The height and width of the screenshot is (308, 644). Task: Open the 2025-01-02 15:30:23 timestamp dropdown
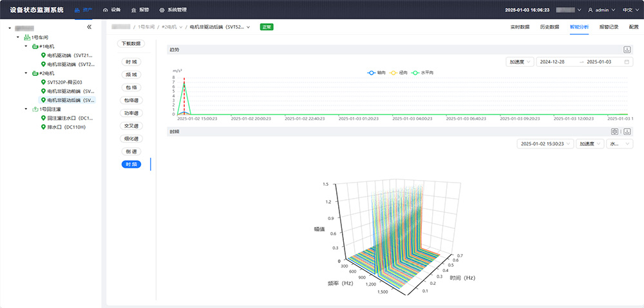tap(545, 144)
